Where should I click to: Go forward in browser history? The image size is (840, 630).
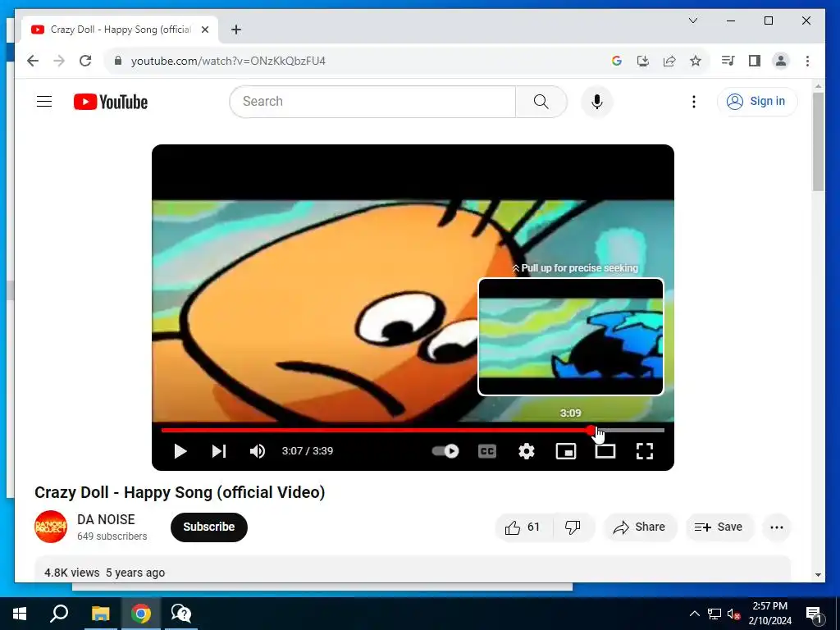(x=59, y=61)
